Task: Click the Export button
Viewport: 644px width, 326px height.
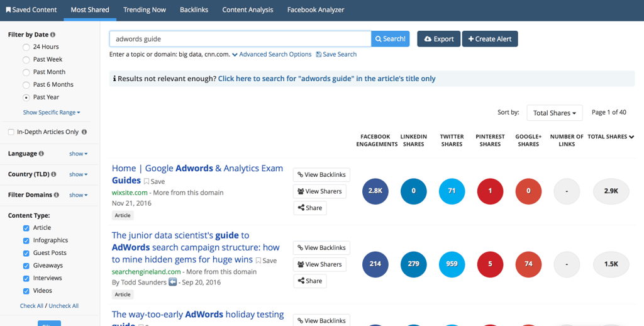Action: point(438,39)
